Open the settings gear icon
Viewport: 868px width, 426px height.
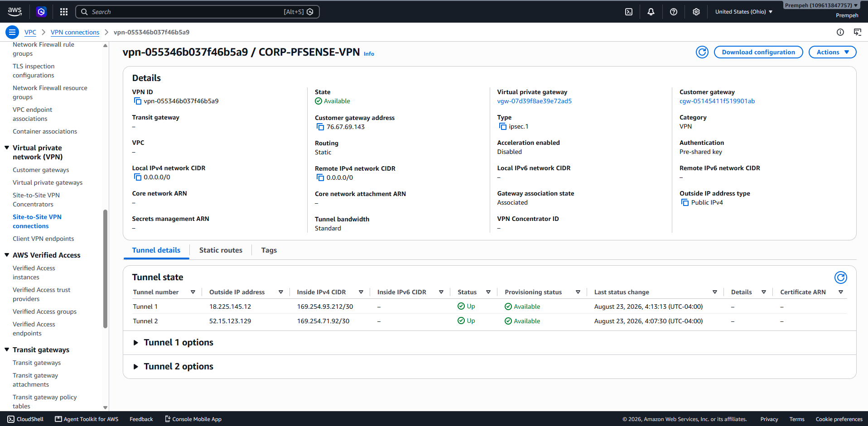[x=696, y=12]
